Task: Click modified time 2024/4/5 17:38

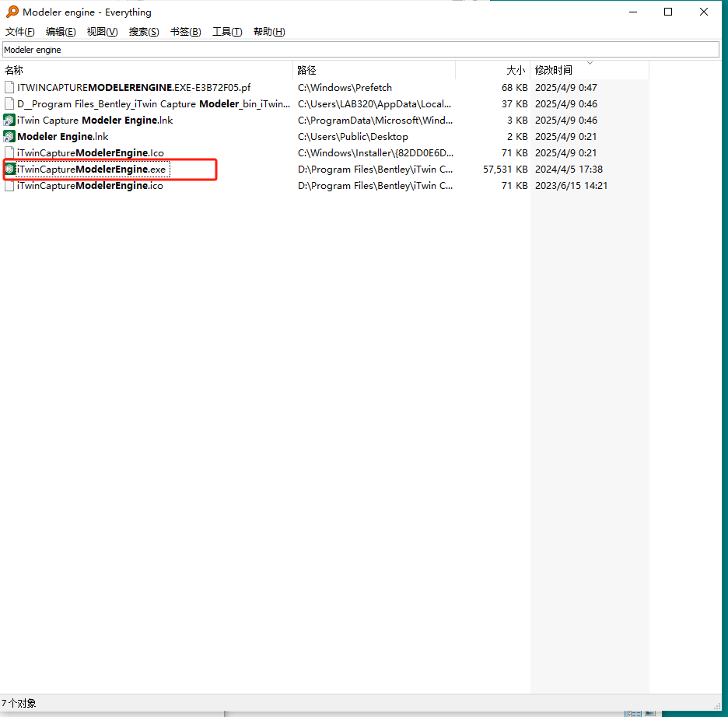Action: coord(569,169)
